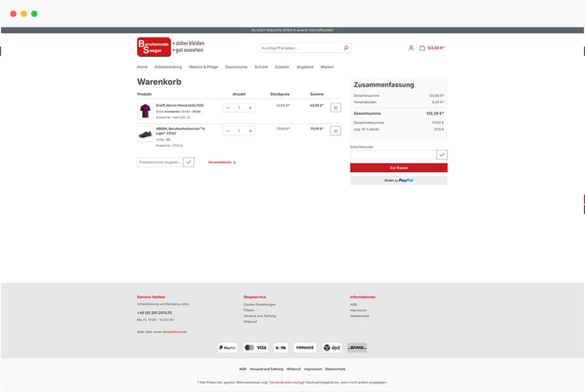Click the Zur Kasse button

point(398,168)
